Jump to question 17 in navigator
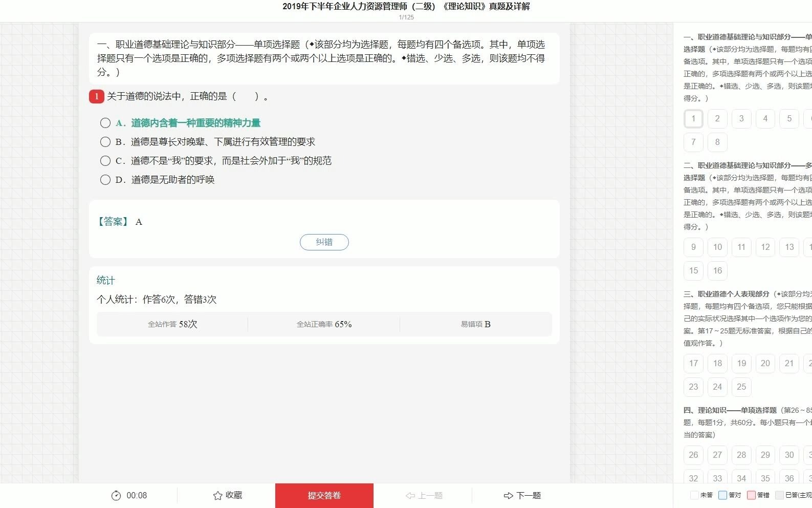This screenshot has width=812, height=508. click(x=693, y=364)
